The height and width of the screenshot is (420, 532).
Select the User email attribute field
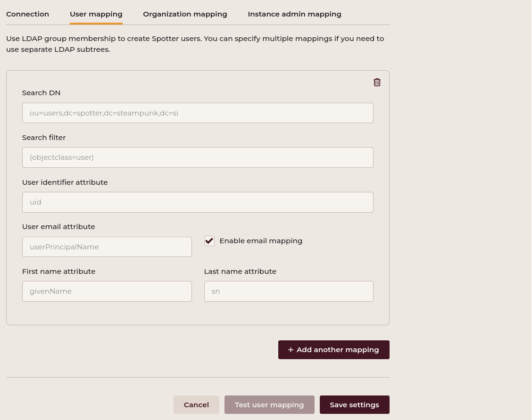tap(107, 247)
